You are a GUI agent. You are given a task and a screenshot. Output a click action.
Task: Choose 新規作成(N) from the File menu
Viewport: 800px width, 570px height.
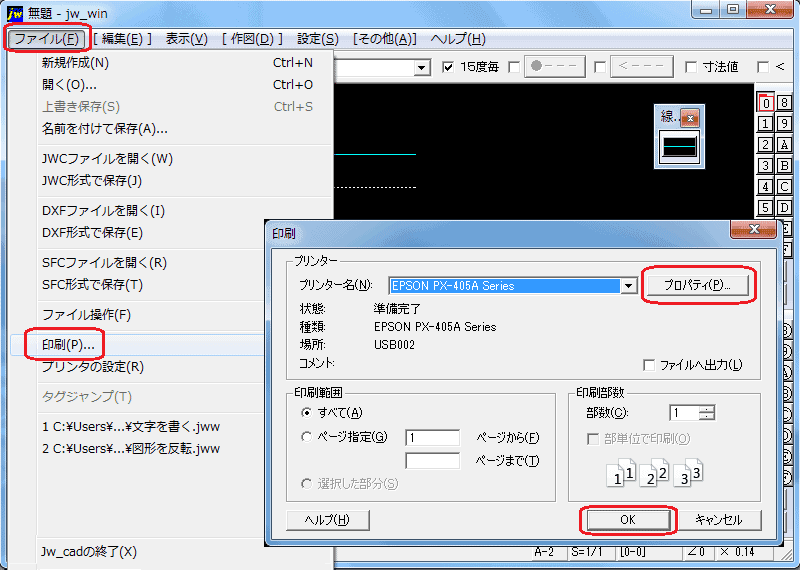177,63
